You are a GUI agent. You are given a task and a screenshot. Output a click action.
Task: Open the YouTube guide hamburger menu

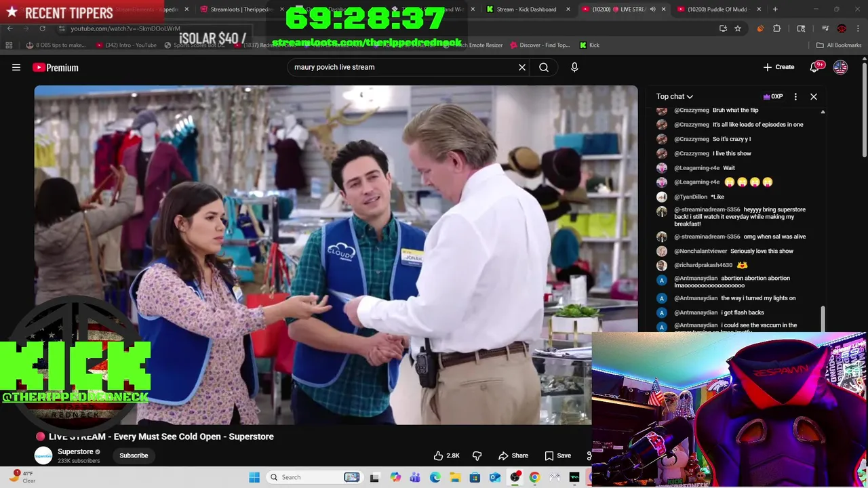(16, 67)
